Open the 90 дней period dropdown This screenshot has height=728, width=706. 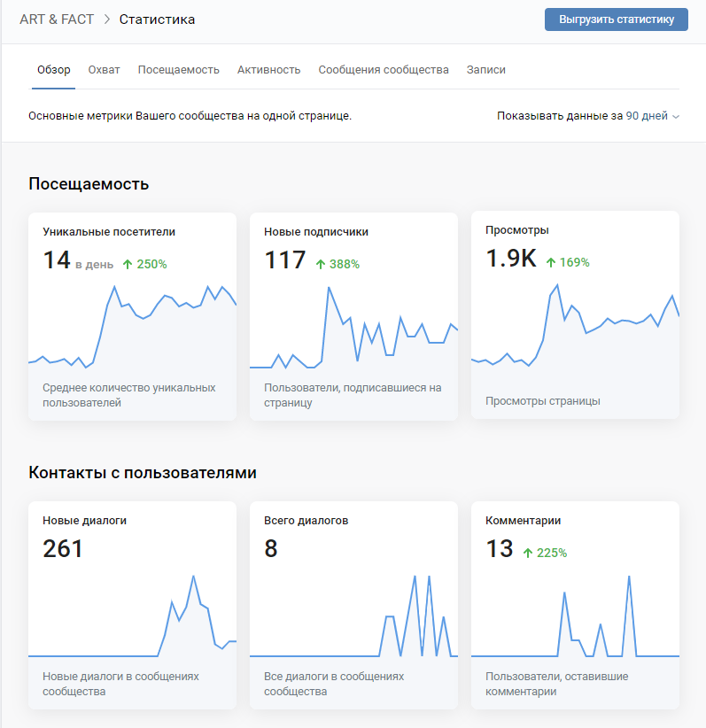[x=647, y=116]
